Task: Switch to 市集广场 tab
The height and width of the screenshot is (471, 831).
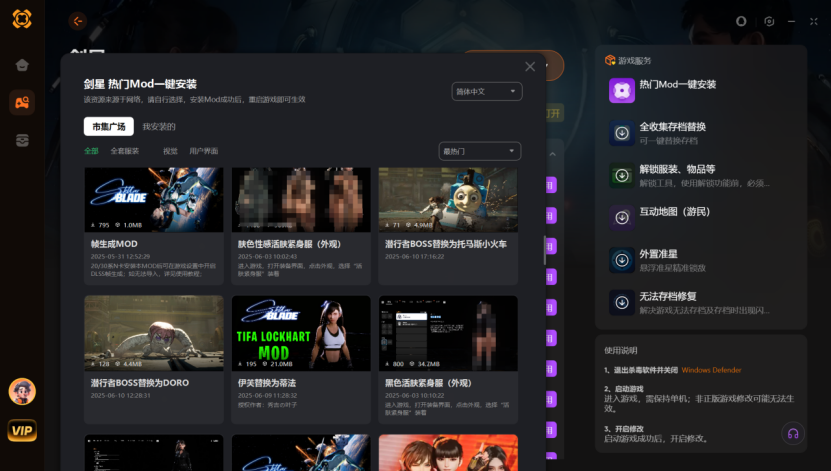Action: pos(109,127)
